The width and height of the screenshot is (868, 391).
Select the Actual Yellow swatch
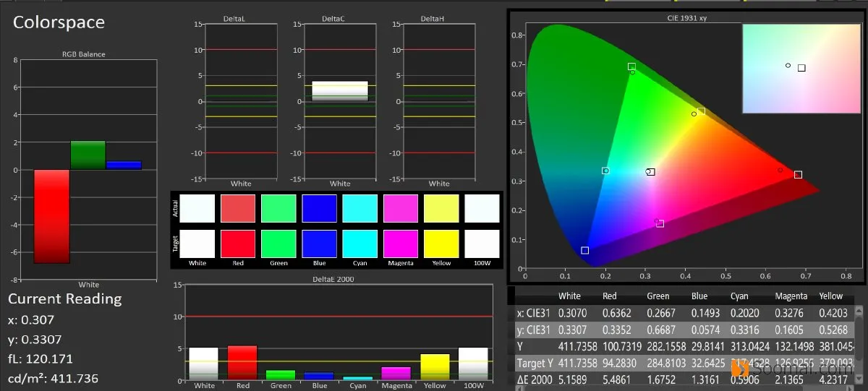(441, 208)
